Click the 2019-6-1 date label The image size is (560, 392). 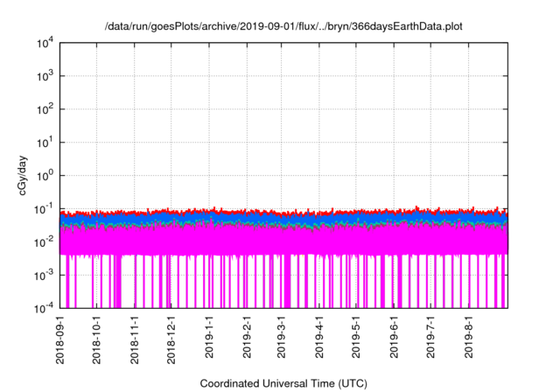[394, 336]
